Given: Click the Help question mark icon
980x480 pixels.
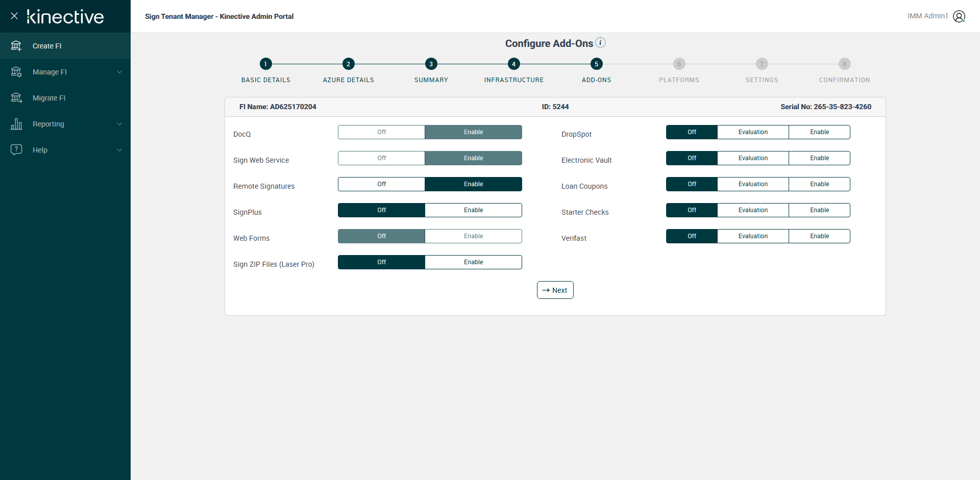Looking at the screenshot, I should point(16,149).
